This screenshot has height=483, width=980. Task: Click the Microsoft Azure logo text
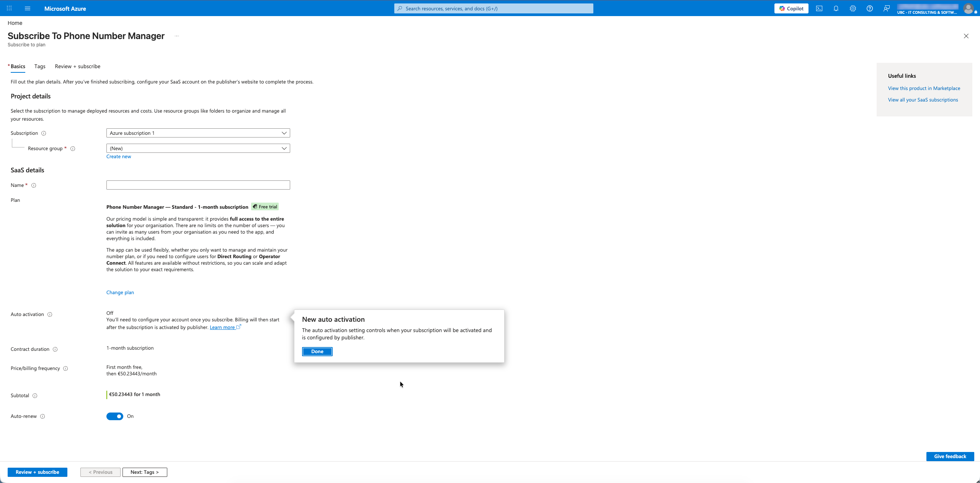(65, 8)
